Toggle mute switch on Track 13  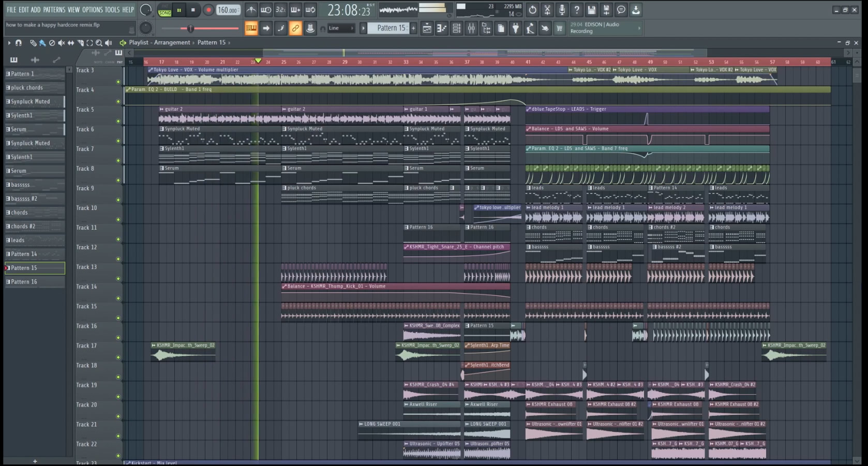(x=118, y=278)
